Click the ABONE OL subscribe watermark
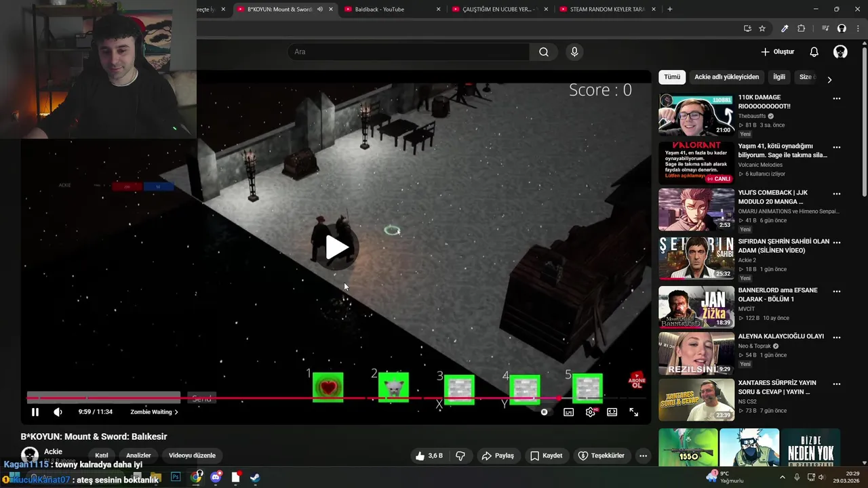Viewport: 868px width, 488px height. coord(637,380)
